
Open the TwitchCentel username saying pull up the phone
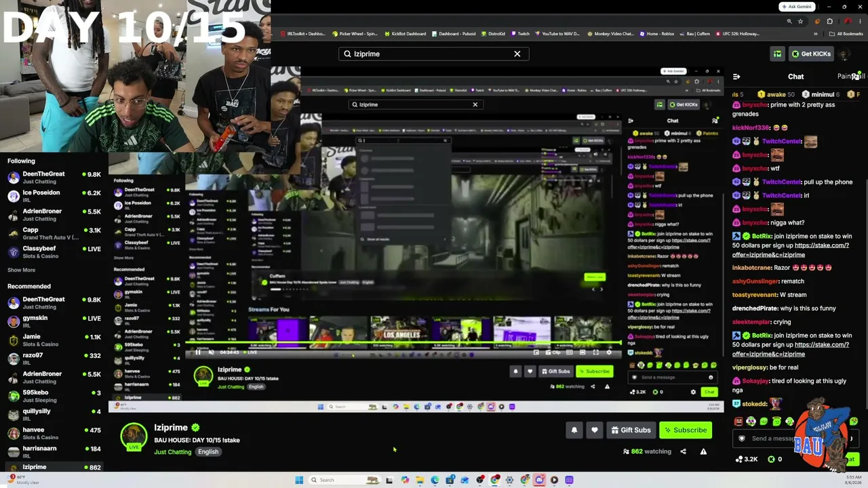pyautogui.click(x=781, y=182)
